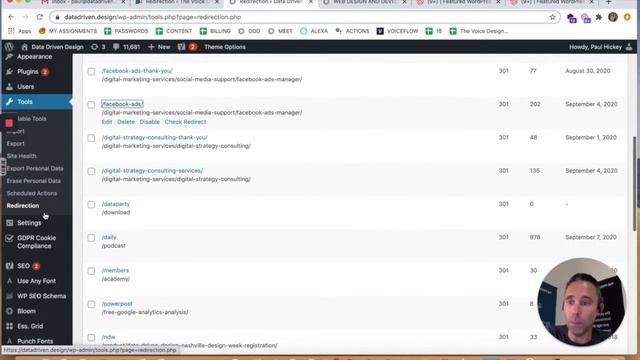Open the Tools wrench icon
The image size is (640, 360).
[x=9, y=102]
